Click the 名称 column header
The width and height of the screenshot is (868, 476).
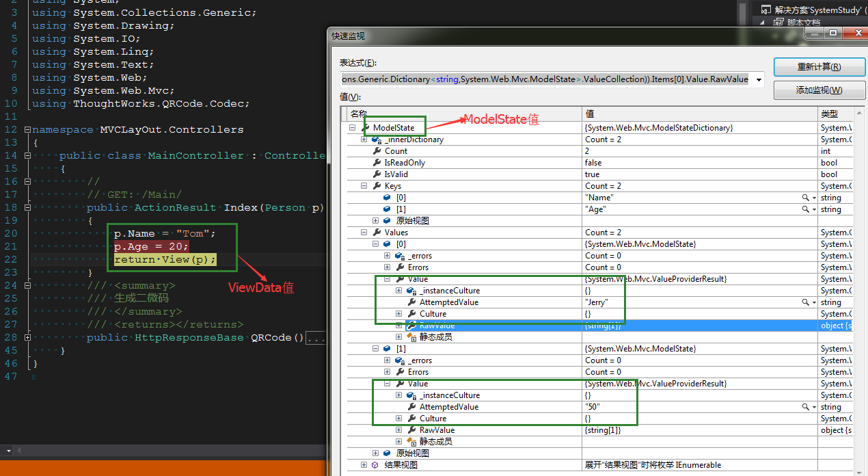coord(464,114)
